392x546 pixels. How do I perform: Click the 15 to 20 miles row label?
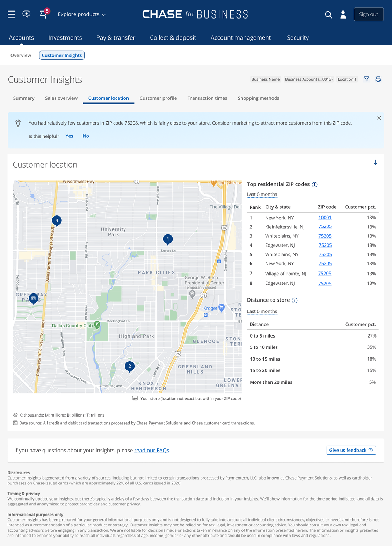click(x=265, y=371)
